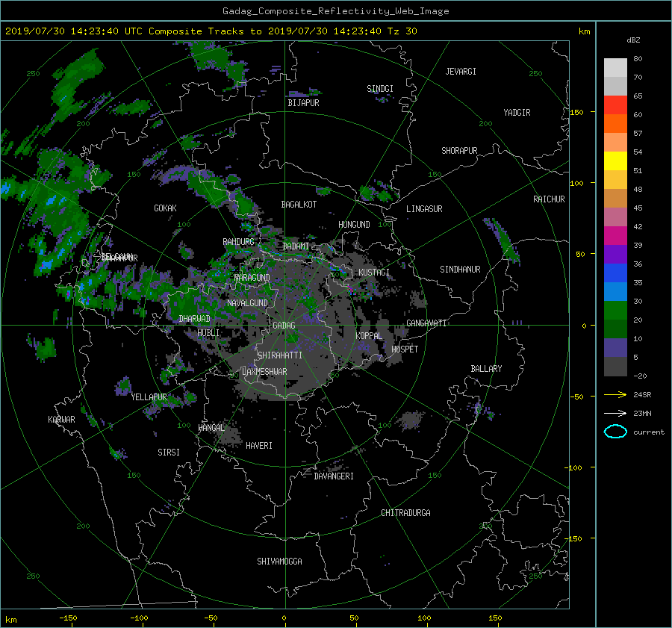The height and width of the screenshot is (628, 672).
Task: Click the DHARWAD city label
Action: click(195, 319)
